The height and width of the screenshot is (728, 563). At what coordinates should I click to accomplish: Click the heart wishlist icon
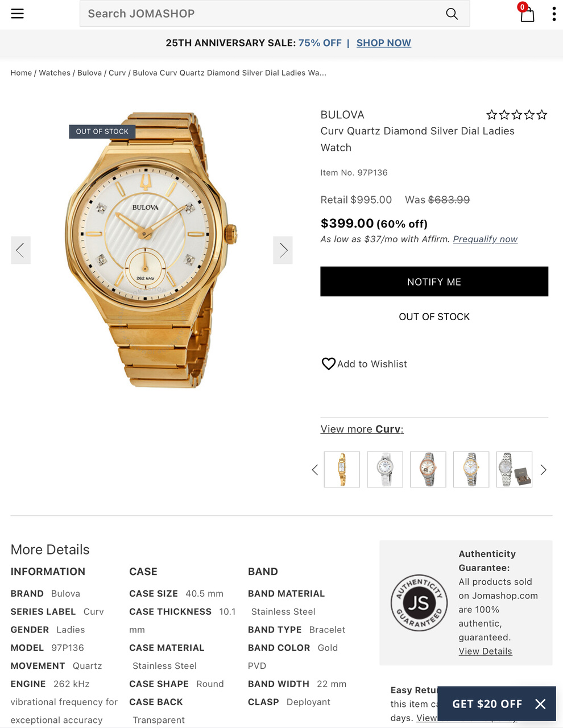329,363
